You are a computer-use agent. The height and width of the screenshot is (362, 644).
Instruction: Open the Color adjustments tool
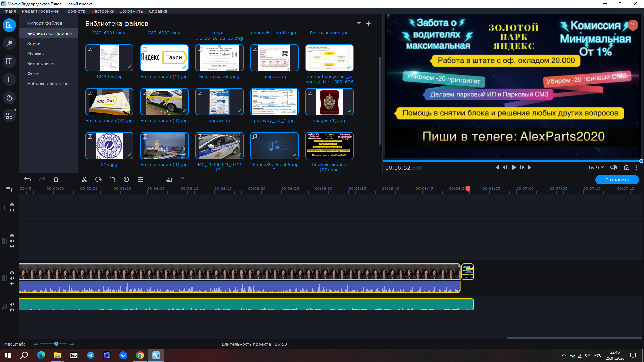pos(126,180)
